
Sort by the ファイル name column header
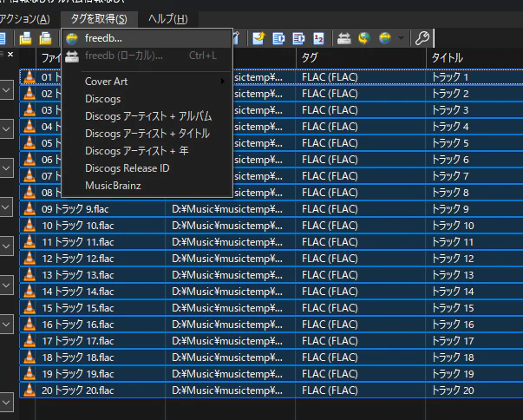point(49,58)
